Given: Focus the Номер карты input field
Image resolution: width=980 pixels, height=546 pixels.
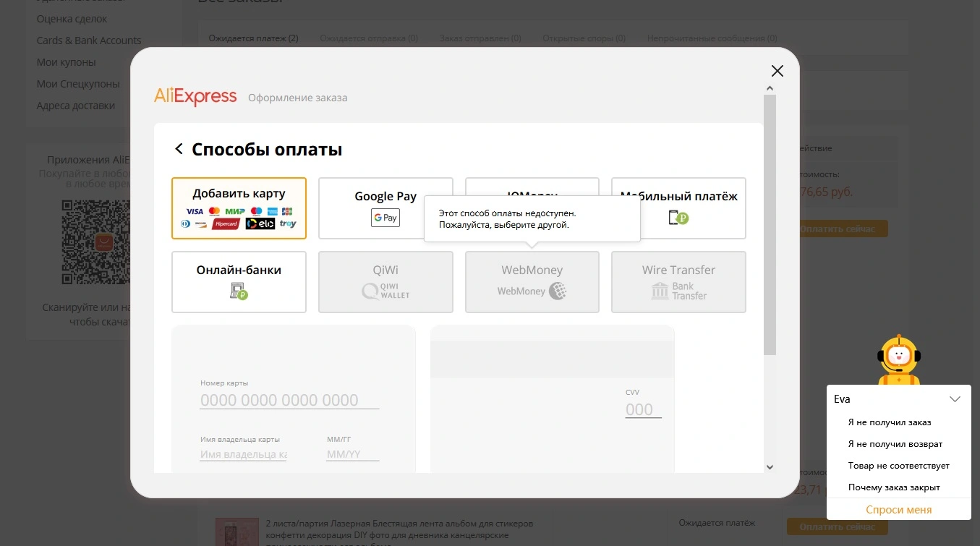Looking at the screenshot, I should [x=289, y=400].
